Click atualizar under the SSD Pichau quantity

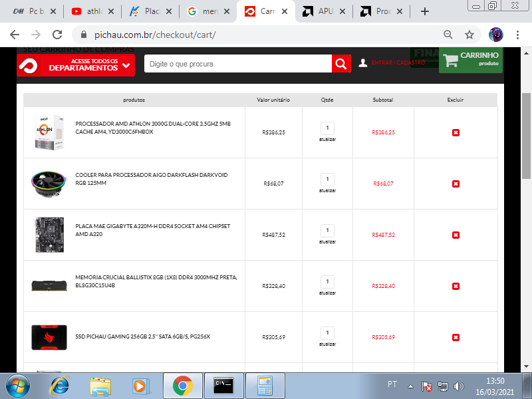327,344
